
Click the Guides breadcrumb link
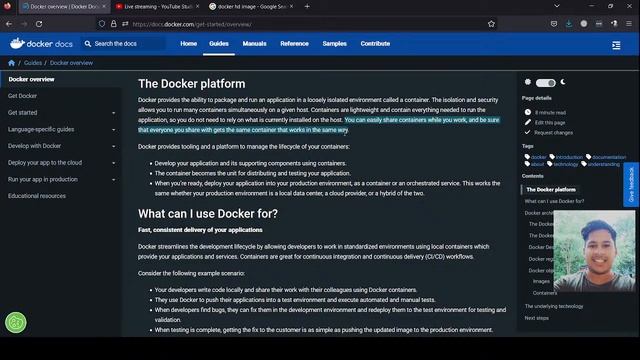[33, 63]
